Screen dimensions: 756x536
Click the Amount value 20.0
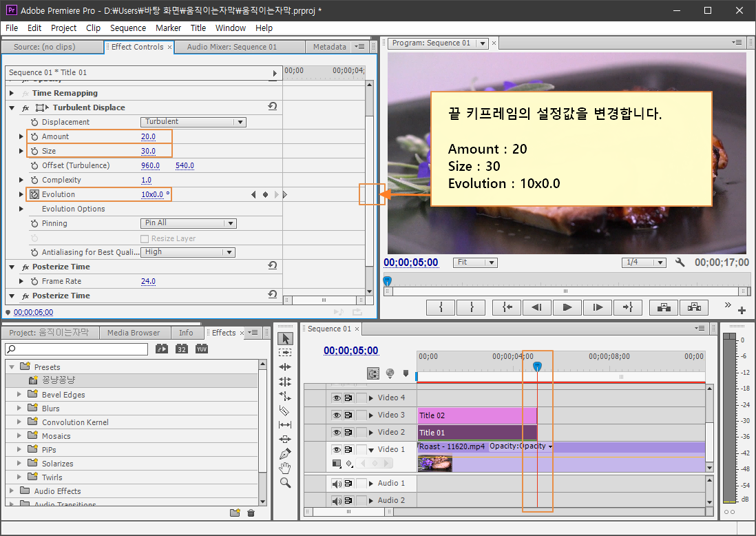pyautogui.click(x=148, y=136)
